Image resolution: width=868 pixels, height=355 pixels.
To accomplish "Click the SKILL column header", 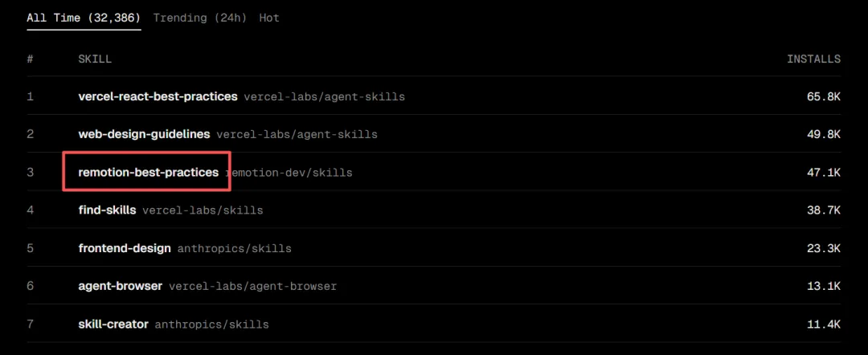I will tap(95, 59).
